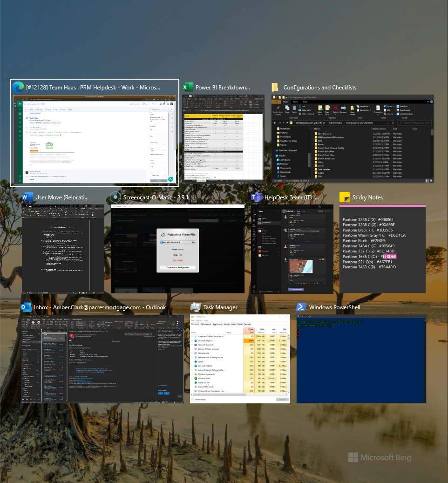This screenshot has height=483, width=448.
Task: Click Pantone Warm Gray 1 C sticky note line
Action: (x=374, y=235)
